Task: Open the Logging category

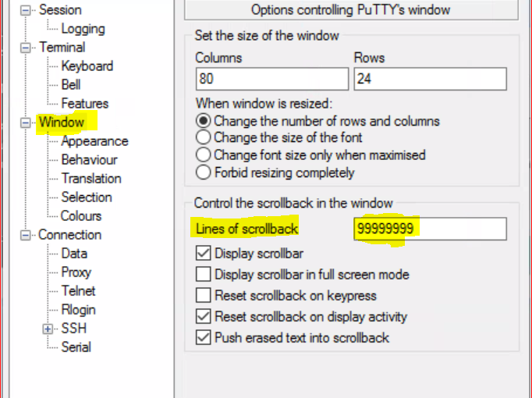Action: pyautogui.click(x=83, y=29)
